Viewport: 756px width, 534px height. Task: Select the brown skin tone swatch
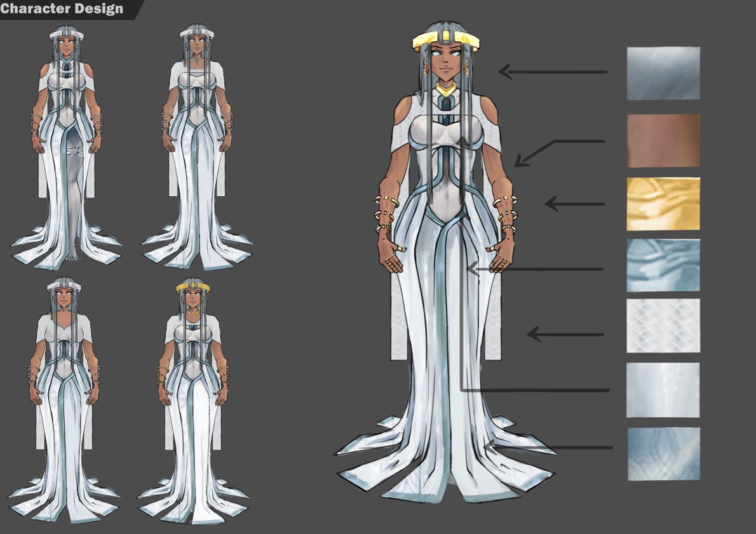tap(663, 141)
